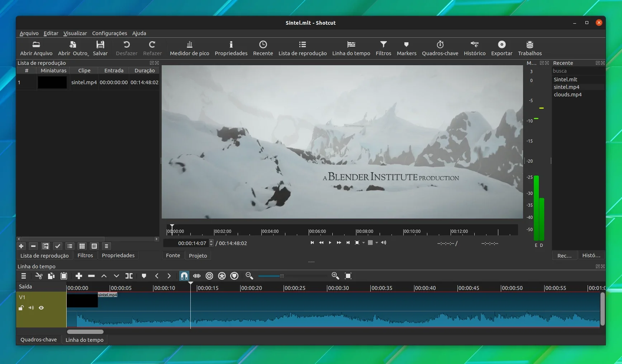The image size is (622, 364).
Task: Cut the timeline clip with scissors icon
Action: tap(39, 276)
